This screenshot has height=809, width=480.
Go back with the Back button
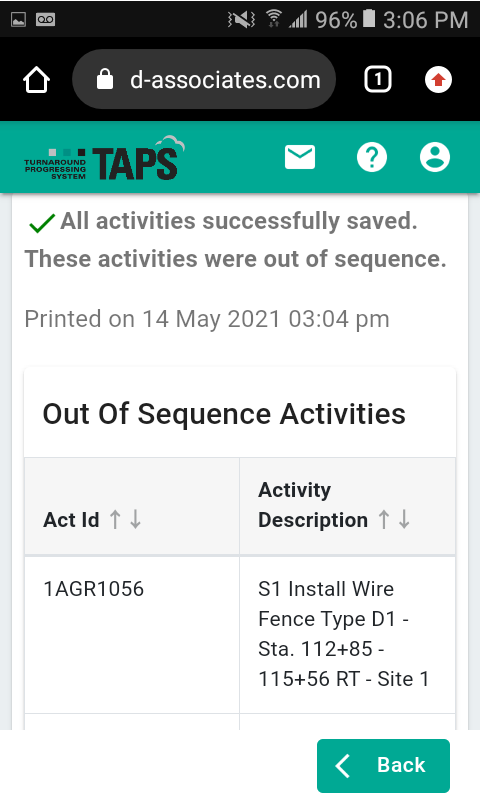(x=383, y=766)
